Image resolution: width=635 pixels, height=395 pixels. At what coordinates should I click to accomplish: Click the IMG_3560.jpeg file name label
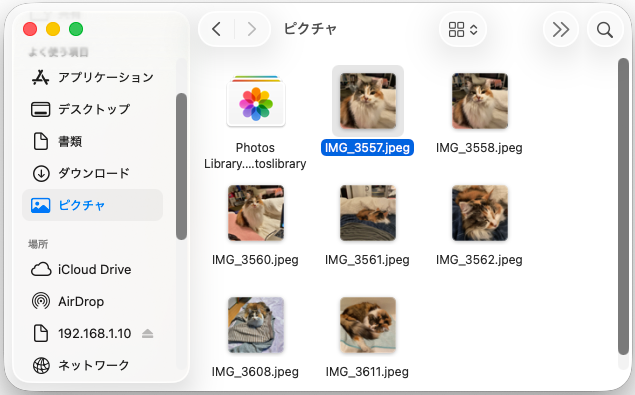(255, 260)
